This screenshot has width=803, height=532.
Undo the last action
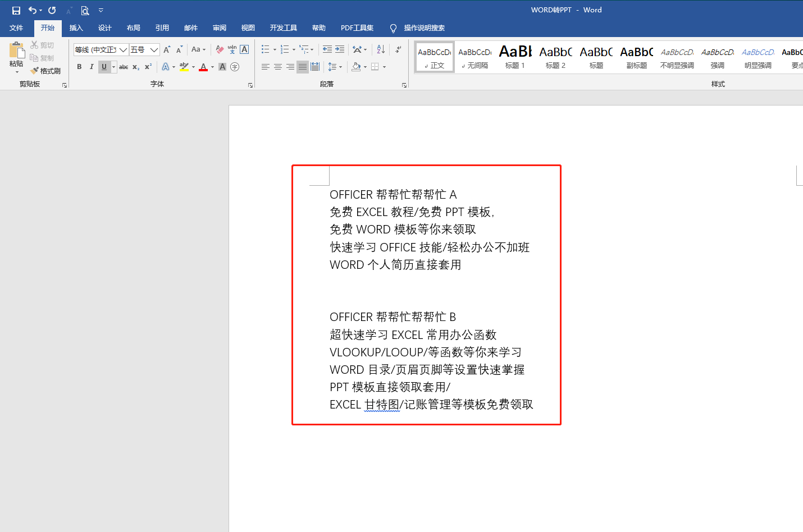(x=33, y=10)
